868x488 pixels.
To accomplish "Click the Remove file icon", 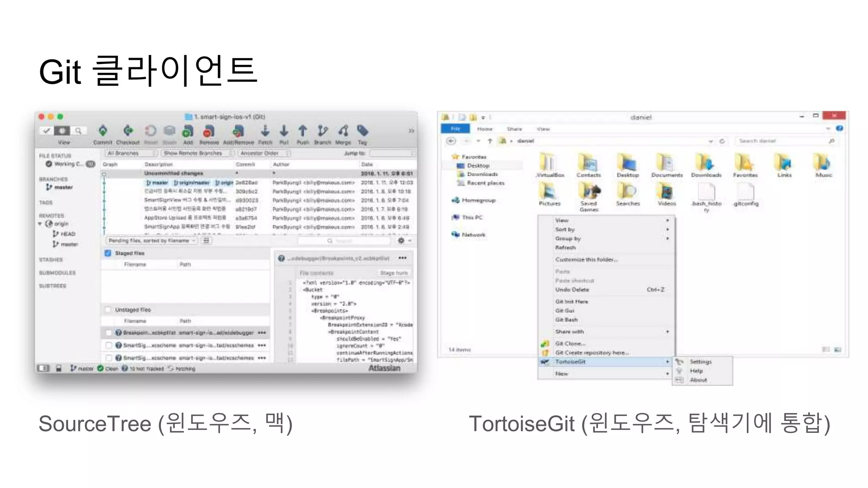I will click(209, 131).
